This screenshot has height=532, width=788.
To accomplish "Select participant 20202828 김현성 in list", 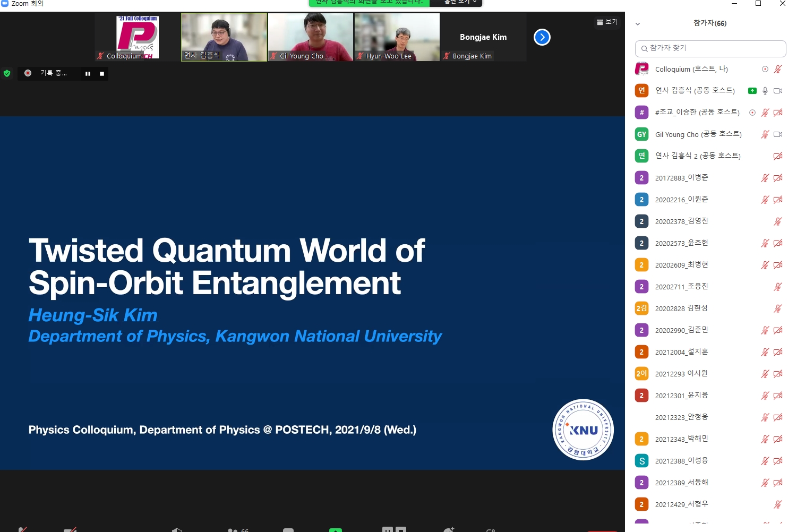I will [x=681, y=308].
